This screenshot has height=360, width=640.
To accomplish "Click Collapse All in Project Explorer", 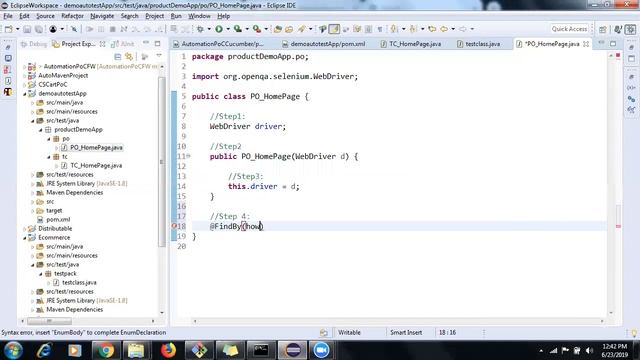I will pos(118,56).
